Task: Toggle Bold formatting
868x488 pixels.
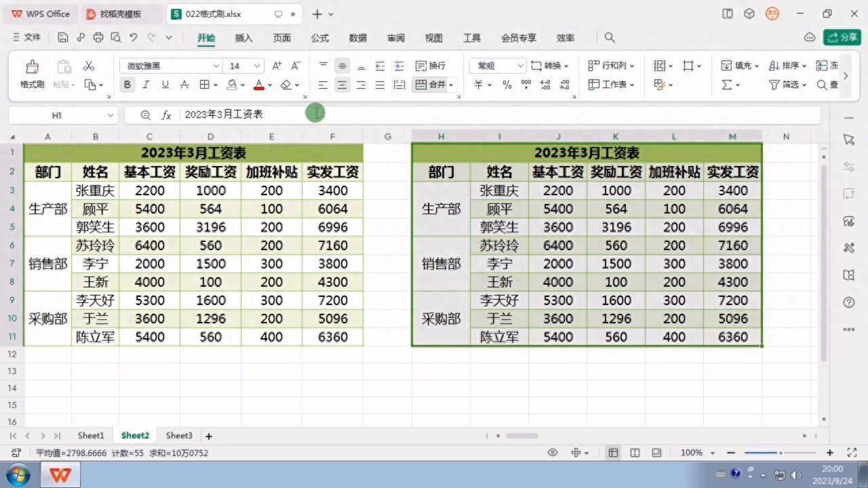Action: click(127, 85)
